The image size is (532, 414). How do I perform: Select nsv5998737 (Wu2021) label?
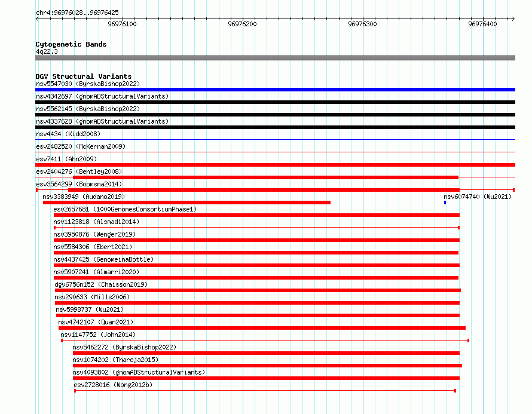[x=90, y=309]
